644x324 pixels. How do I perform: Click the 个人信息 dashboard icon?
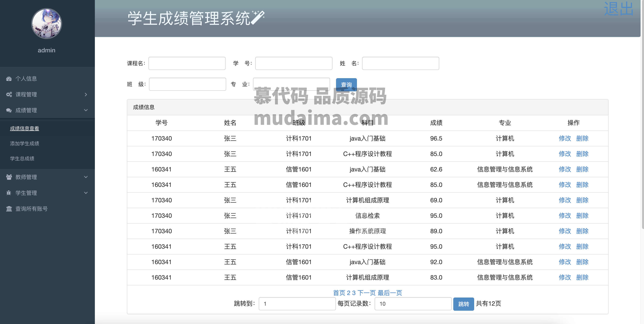[x=9, y=79]
